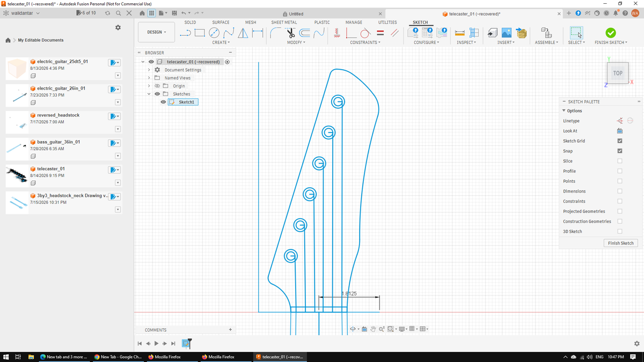This screenshot has width=644, height=362.
Task: Apply the Parallel constraint
Action: tap(394, 32)
